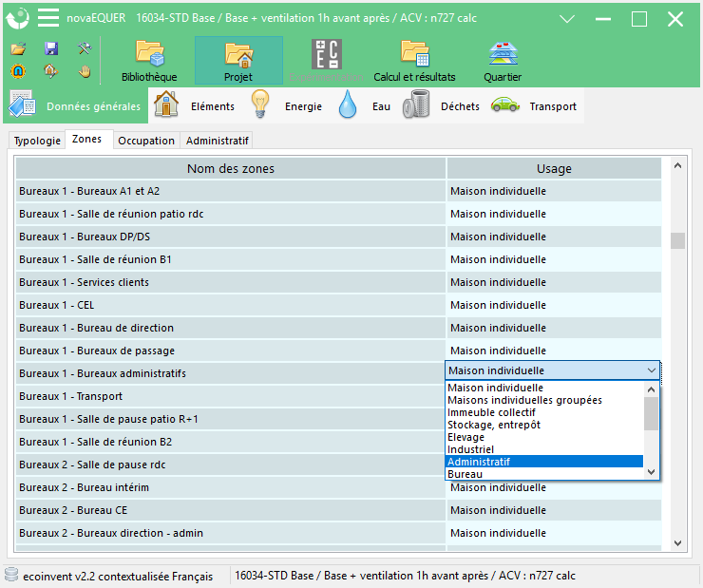Click the database icon in status bar
The width and height of the screenshot is (703, 588).
(11, 575)
